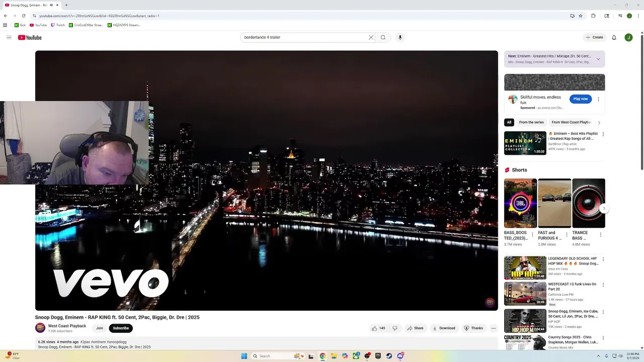Screen dimensions: 644x362
Task: Click the Chrome address bar URL
Action: (x=99, y=16)
